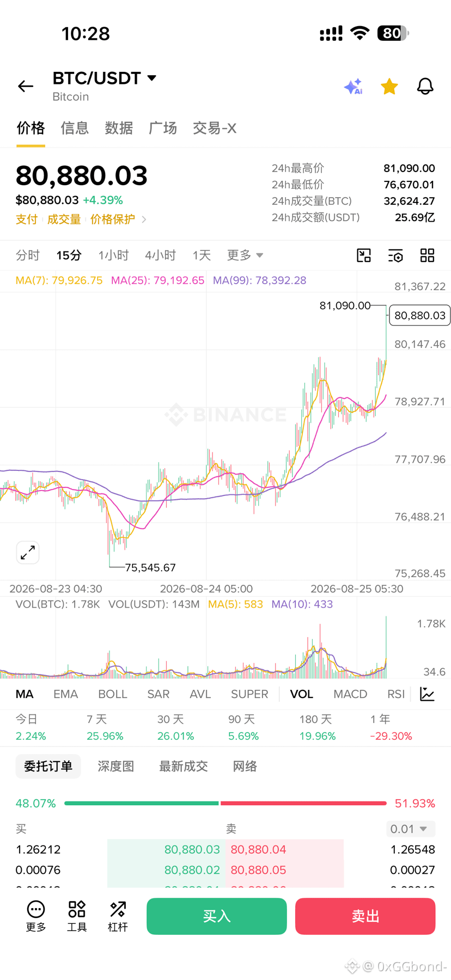
Task: Tap the red 卖出 sell button
Action: (365, 916)
